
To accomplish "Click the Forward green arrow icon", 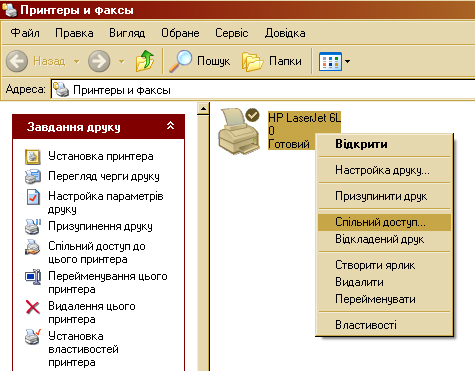I will [99, 61].
